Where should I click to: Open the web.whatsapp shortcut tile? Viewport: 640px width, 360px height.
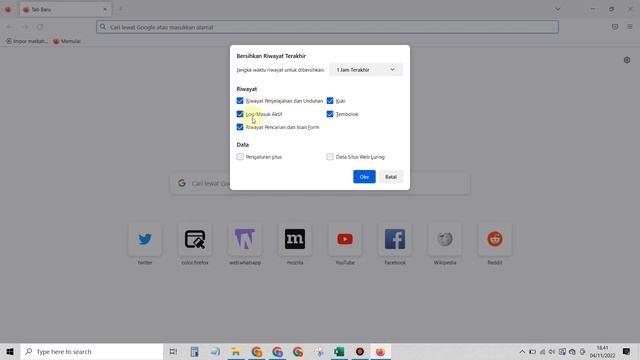point(245,240)
